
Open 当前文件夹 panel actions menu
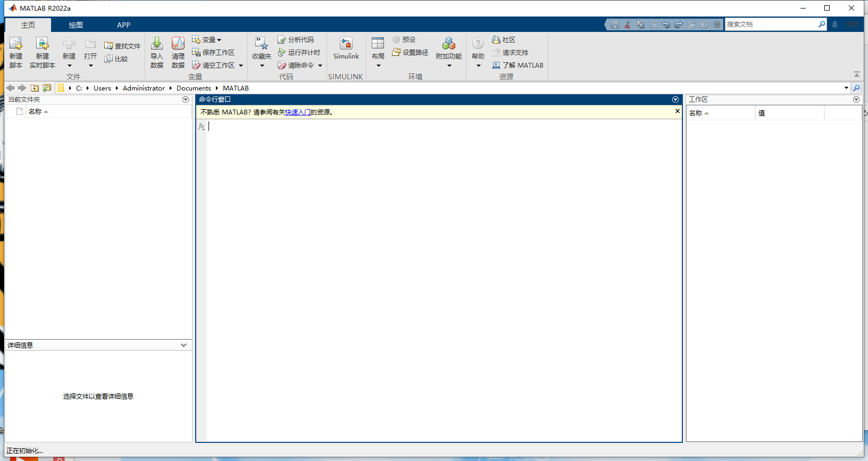pyautogui.click(x=186, y=100)
